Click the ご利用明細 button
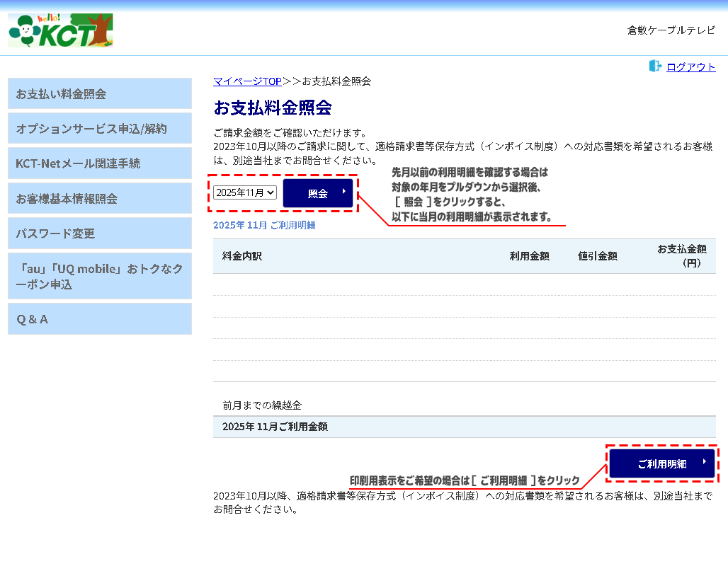The image size is (728, 571). [x=662, y=464]
